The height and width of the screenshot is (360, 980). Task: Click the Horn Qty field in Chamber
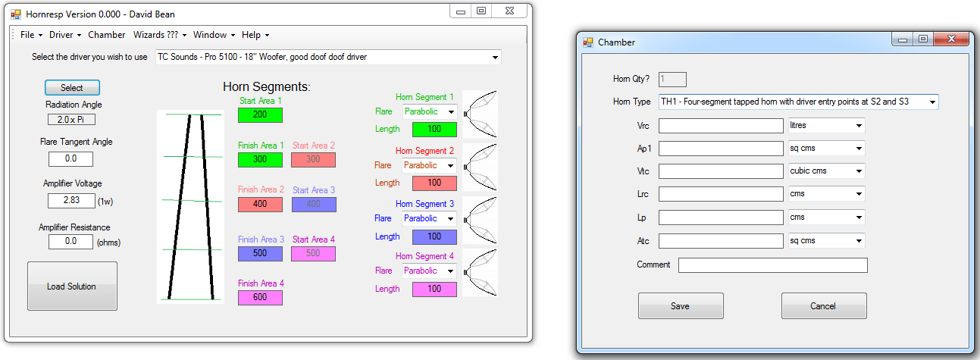(672, 79)
